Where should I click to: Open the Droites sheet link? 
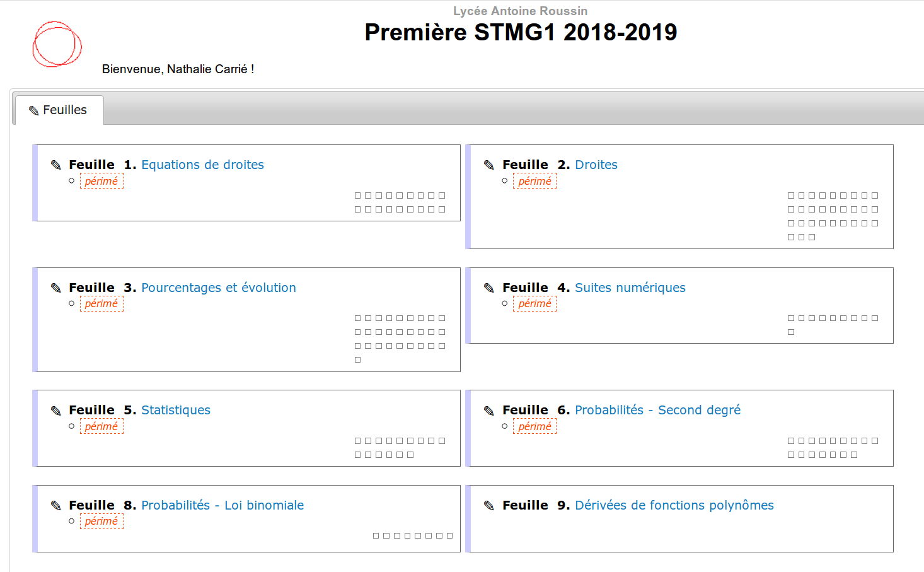tap(596, 165)
